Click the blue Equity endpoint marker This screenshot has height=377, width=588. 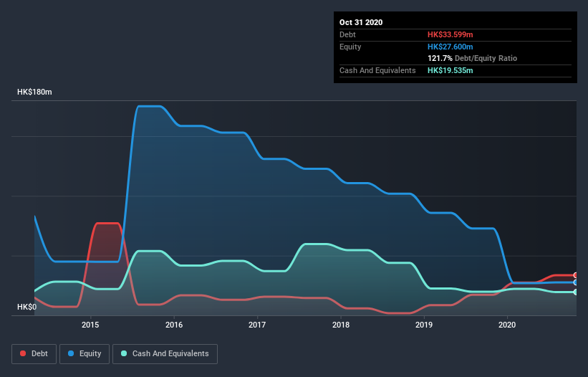(576, 282)
